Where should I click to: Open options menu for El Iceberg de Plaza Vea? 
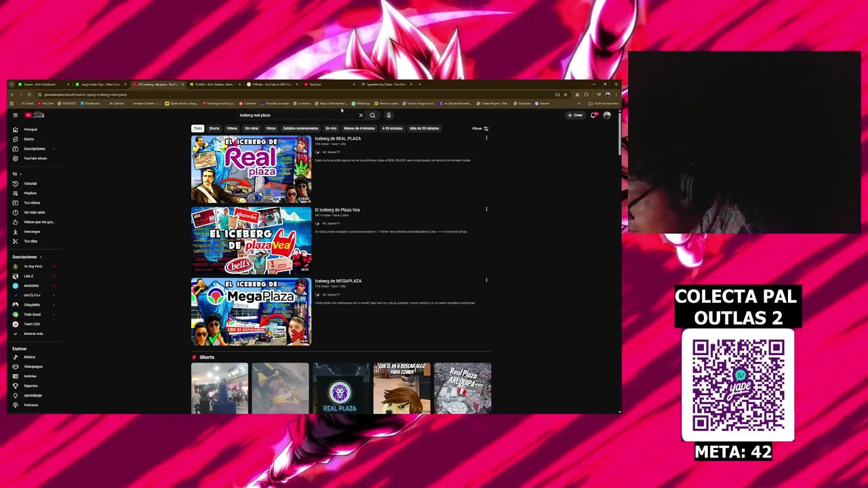(486, 209)
